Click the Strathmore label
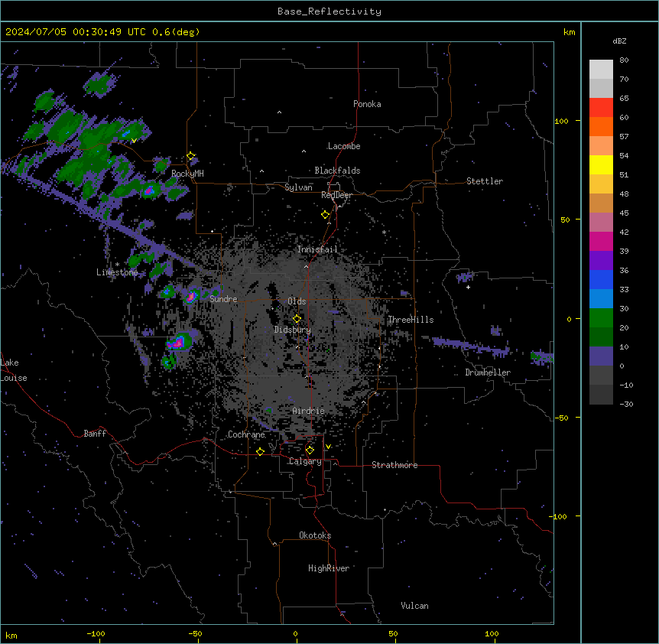The width and height of the screenshot is (659, 644). coord(394,465)
